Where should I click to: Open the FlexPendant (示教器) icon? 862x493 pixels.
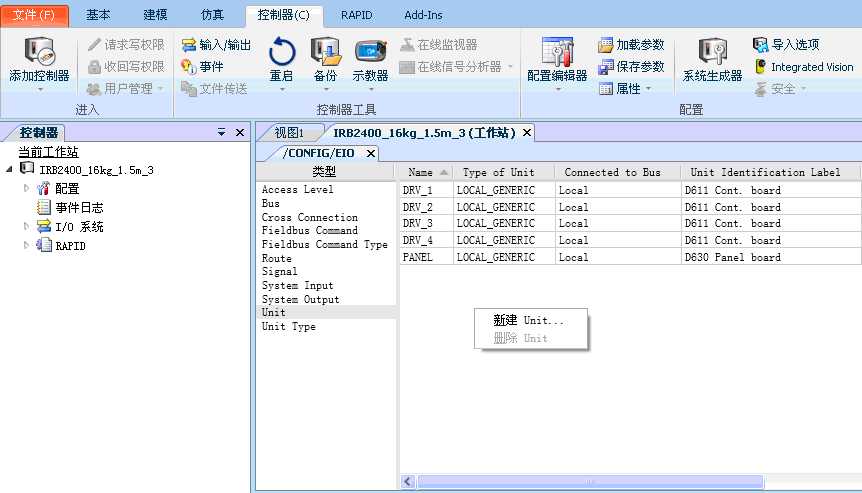[x=370, y=52]
